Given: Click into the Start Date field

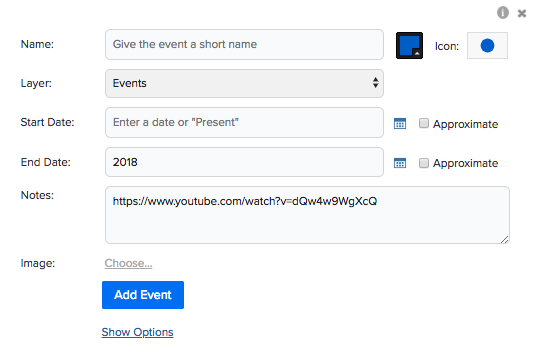Looking at the screenshot, I should pyautogui.click(x=244, y=123).
